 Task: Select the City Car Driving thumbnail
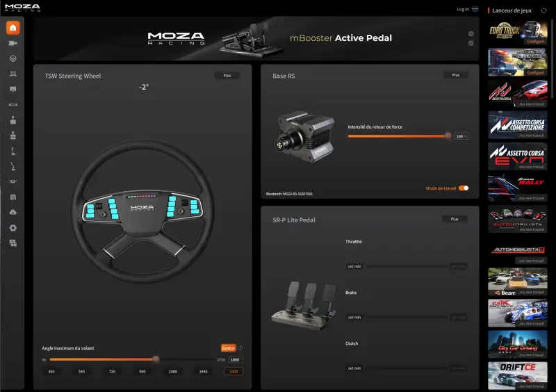[517, 345]
